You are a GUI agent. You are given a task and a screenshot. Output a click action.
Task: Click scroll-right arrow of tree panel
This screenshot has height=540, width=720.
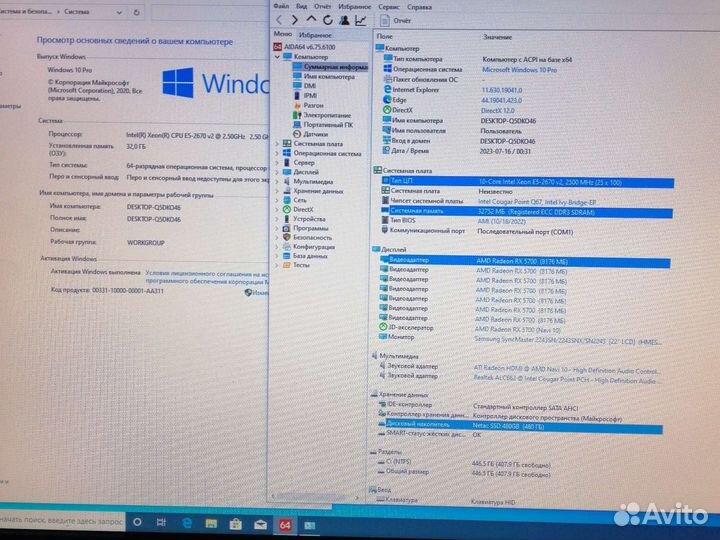[357, 497]
